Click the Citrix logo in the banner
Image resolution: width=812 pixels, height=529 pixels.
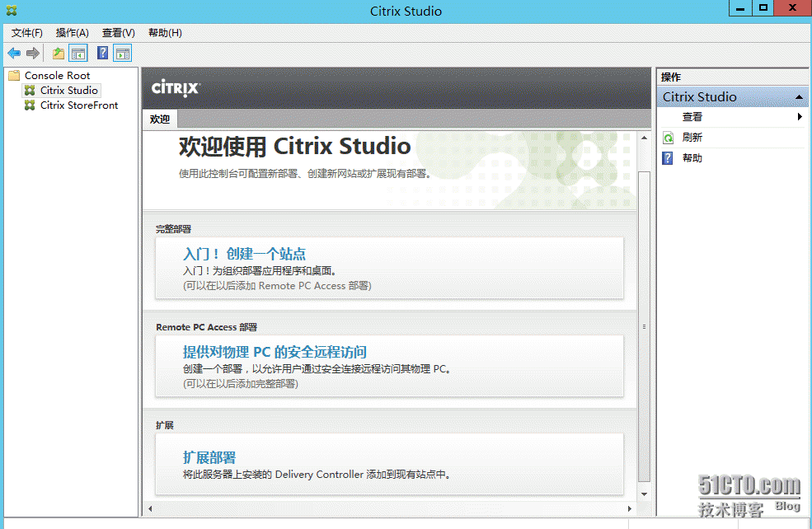pos(175,88)
